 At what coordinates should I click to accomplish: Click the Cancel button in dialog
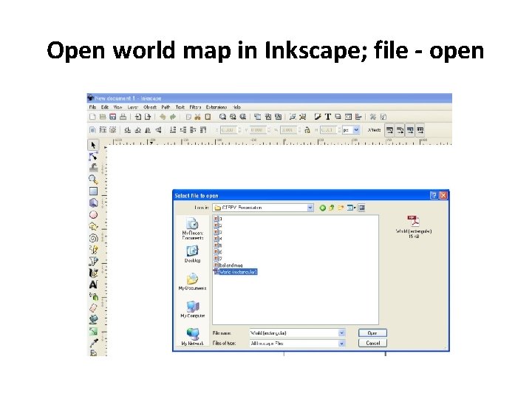pos(372,343)
